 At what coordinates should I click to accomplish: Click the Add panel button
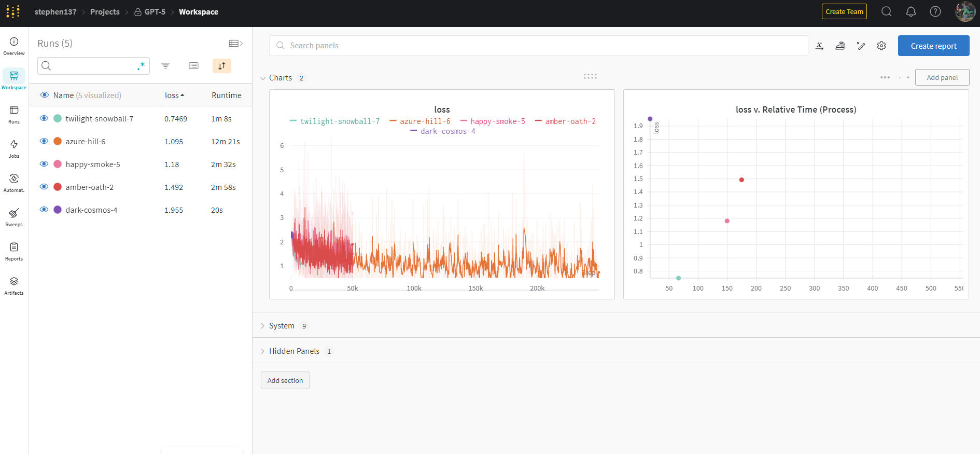(942, 77)
